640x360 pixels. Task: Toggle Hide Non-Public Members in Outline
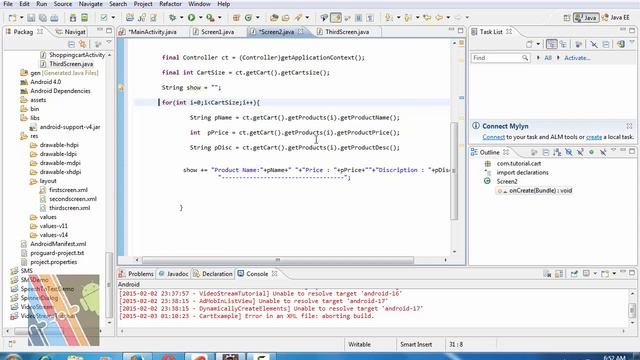pyautogui.click(x=591, y=152)
